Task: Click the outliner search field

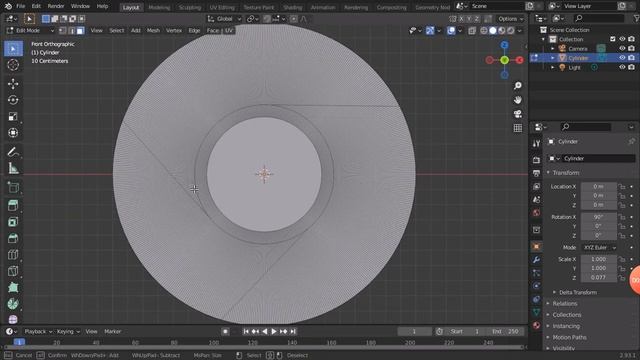Action: (598, 18)
